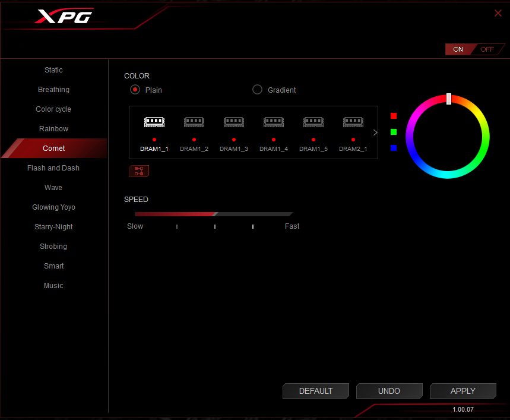The image size is (510, 420).
Task: Select the DRAM1_1 memory module icon
Action: [x=154, y=122]
